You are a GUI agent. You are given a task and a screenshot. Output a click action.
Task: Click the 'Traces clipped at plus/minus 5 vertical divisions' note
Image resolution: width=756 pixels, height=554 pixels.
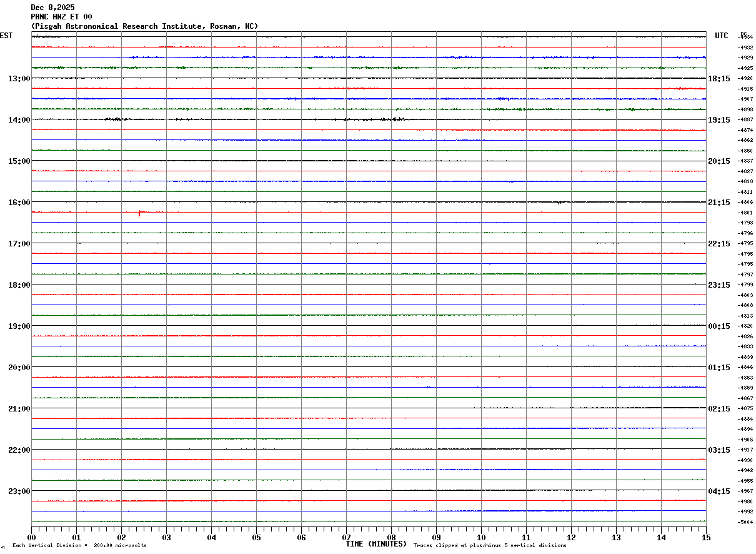[490, 546]
